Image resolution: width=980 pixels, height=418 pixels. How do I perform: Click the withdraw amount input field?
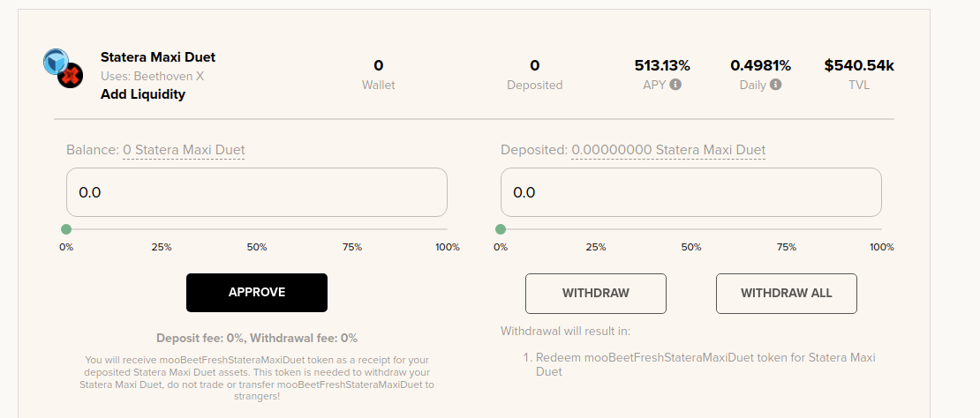(x=691, y=192)
